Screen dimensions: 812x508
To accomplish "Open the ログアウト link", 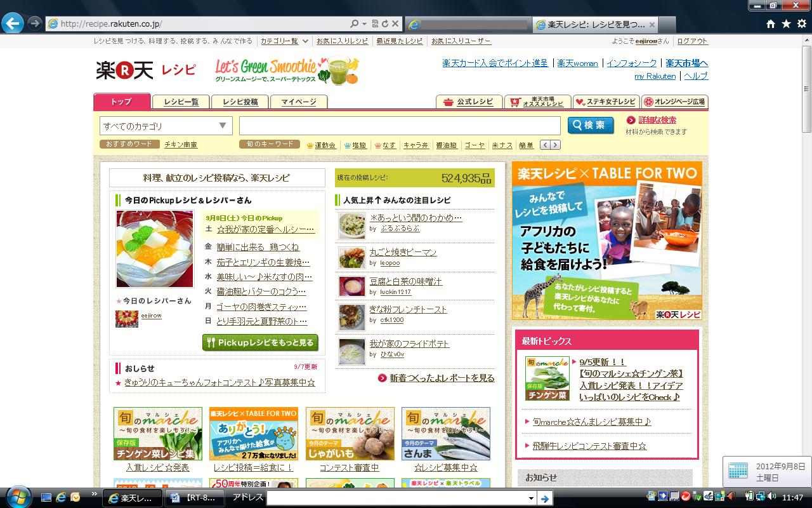I will [692, 41].
